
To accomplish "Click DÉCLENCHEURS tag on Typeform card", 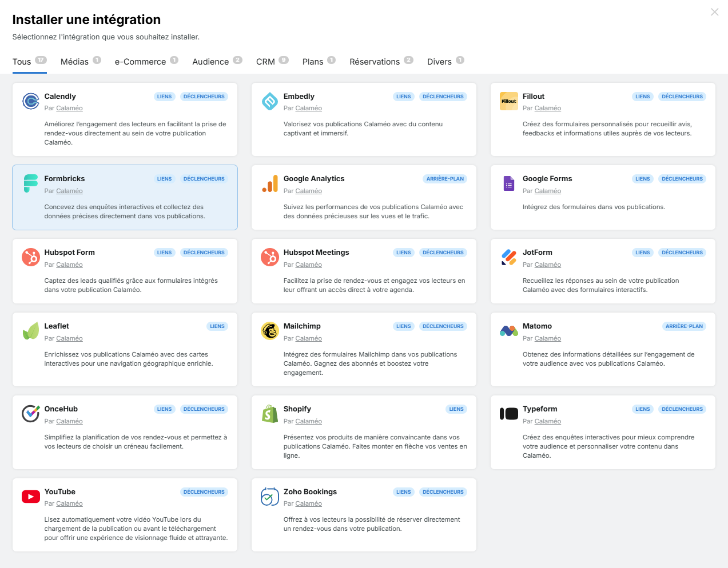I will 682,409.
